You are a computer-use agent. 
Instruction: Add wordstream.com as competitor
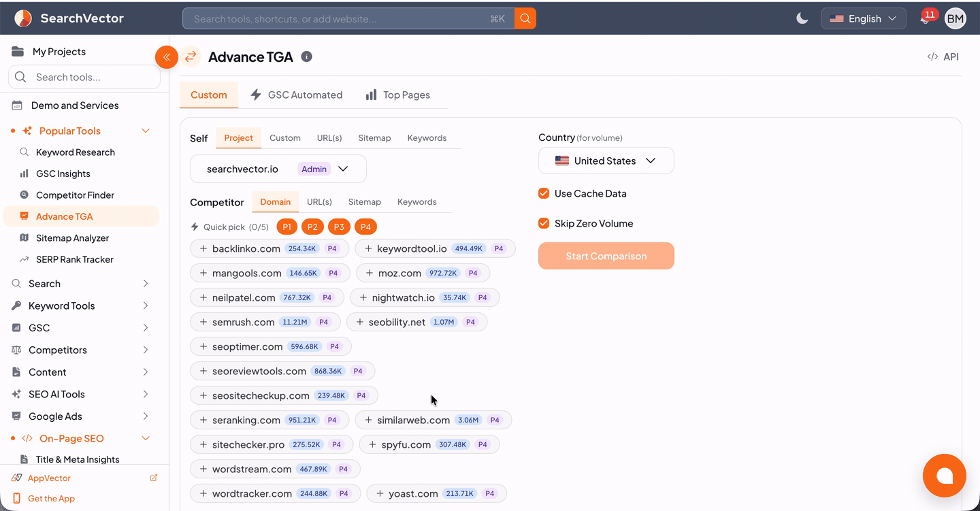point(275,469)
